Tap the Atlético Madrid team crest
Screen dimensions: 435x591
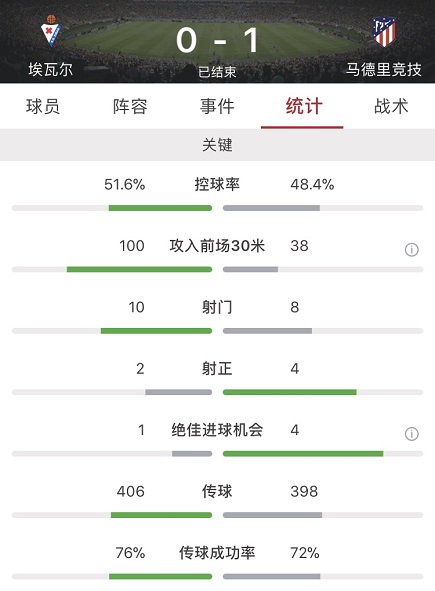384,32
